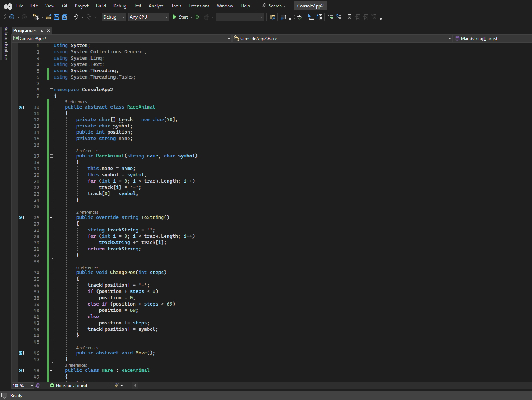Image resolution: width=532 pixels, height=400 pixels.
Task: Comment out the selected lines icon
Action: coord(330,17)
